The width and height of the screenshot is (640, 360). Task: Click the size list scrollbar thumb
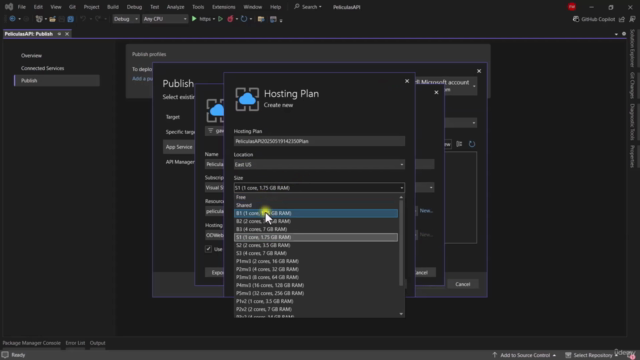(401, 243)
